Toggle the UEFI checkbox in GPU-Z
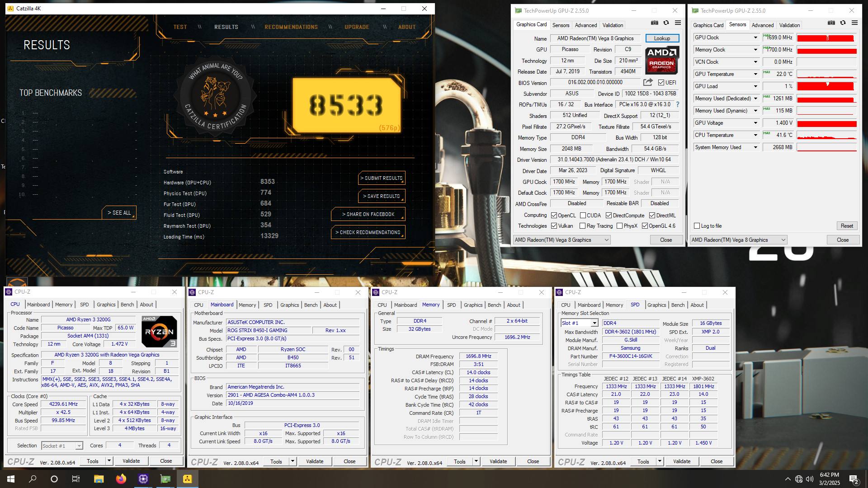868x488 pixels. tap(661, 83)
